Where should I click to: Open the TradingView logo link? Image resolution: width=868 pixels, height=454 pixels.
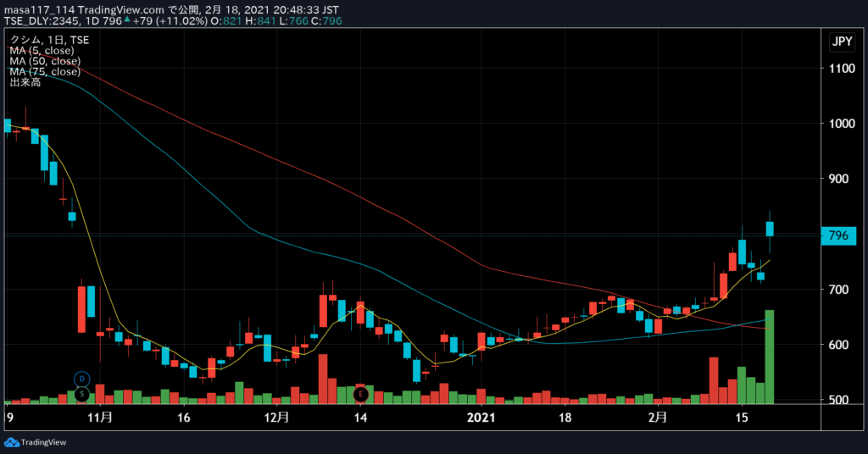coord(35,442)
